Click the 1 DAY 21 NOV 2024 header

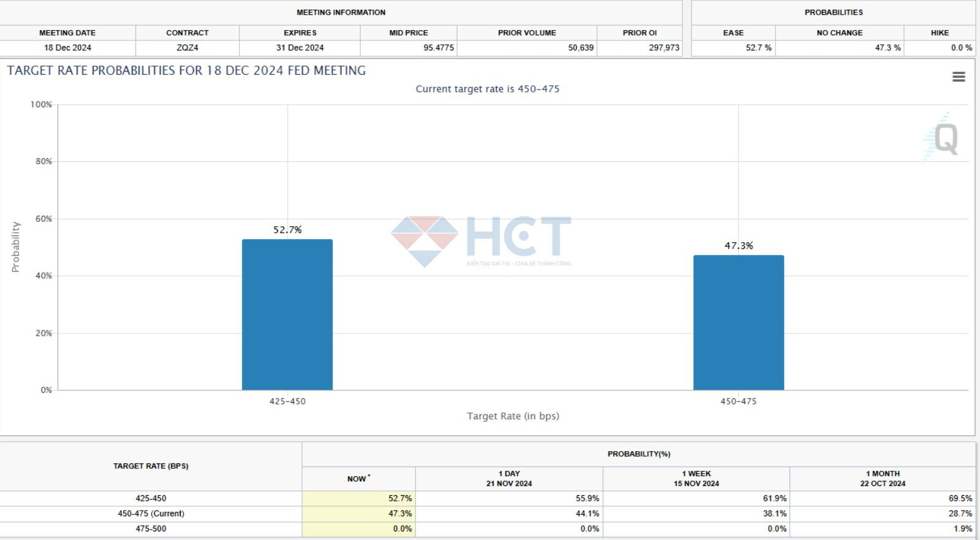coord(509,479)
